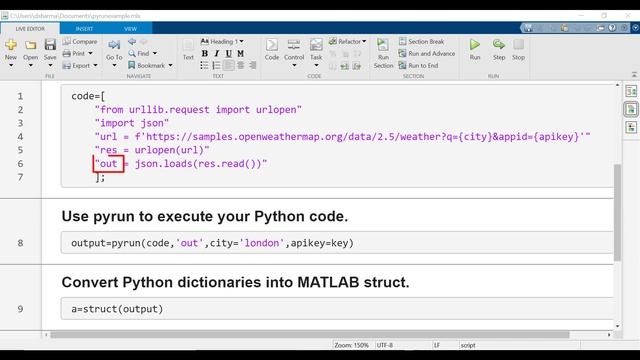Click the vertical scrollbar thumb
Image resolution: width=640 pixels, height=360 pixels.
click(617, 212)
